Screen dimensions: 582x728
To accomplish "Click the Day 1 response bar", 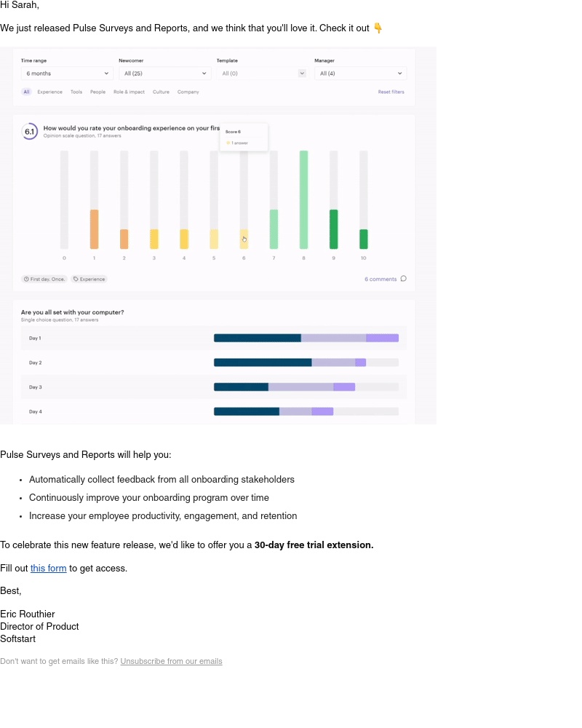I will click(x=306, y=338).
